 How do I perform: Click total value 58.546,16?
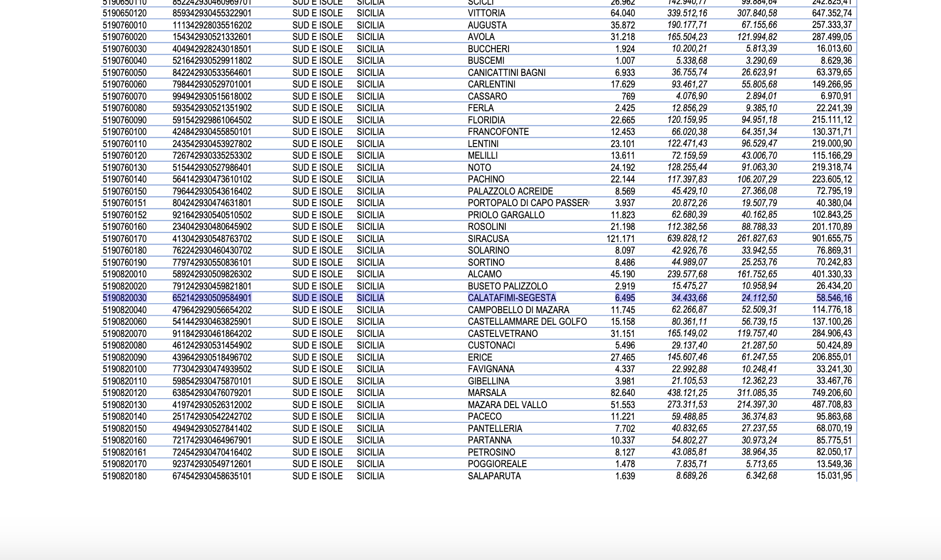834,298
